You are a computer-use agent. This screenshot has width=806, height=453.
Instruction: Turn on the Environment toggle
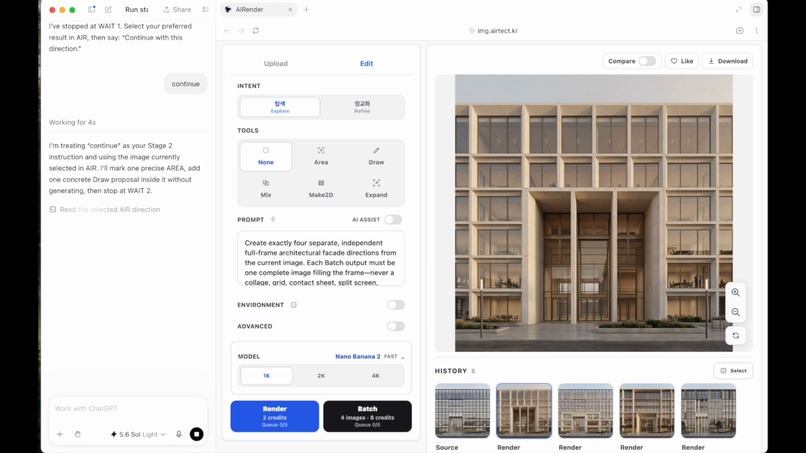pos(396,305)
